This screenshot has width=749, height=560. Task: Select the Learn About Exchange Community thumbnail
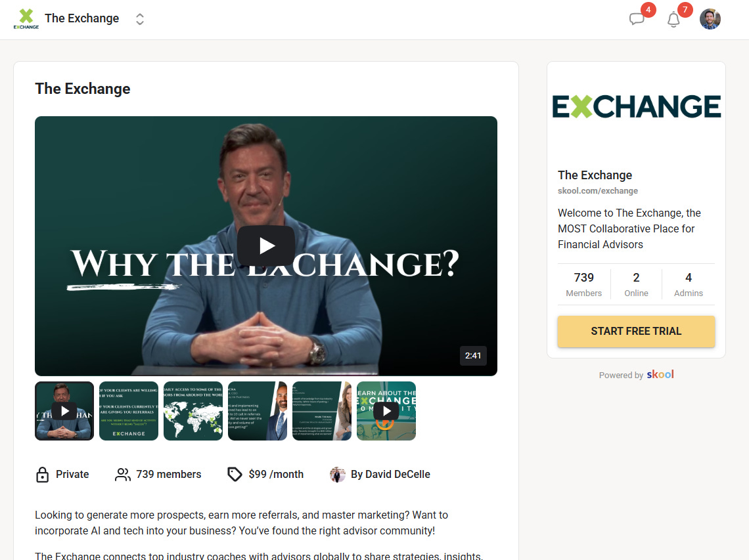coord(386,411)
